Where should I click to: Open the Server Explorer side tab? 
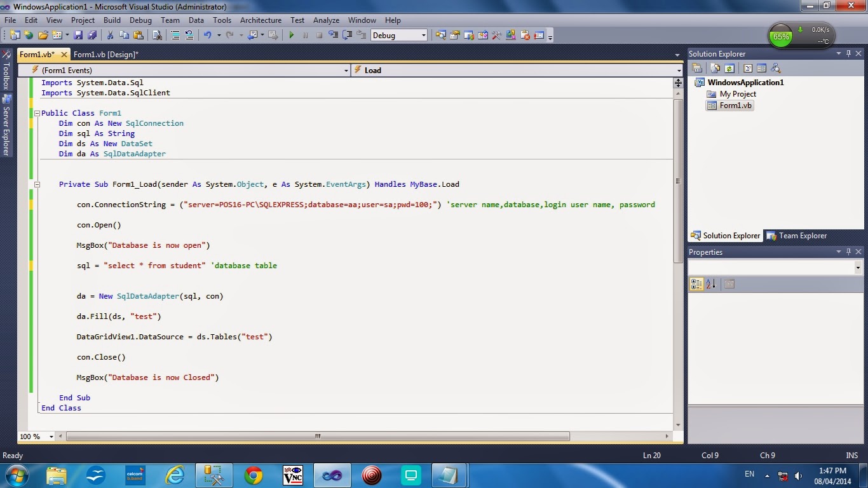pos(6,125)
